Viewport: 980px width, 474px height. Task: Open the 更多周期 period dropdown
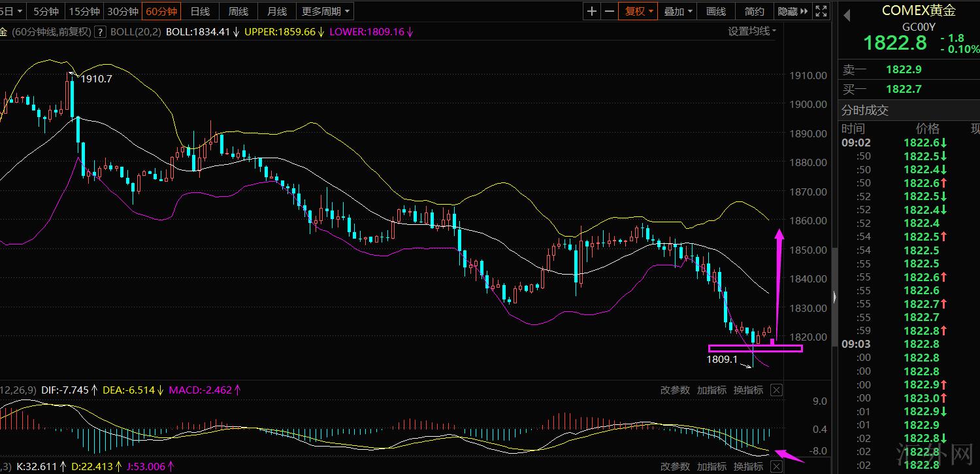326,11
